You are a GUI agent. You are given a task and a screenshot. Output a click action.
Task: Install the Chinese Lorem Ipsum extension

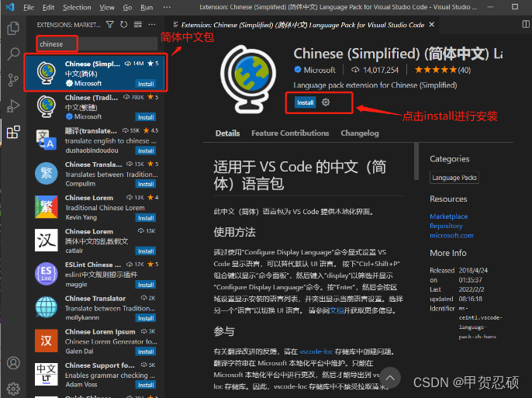pyautogui.click(x=146, y=351)
